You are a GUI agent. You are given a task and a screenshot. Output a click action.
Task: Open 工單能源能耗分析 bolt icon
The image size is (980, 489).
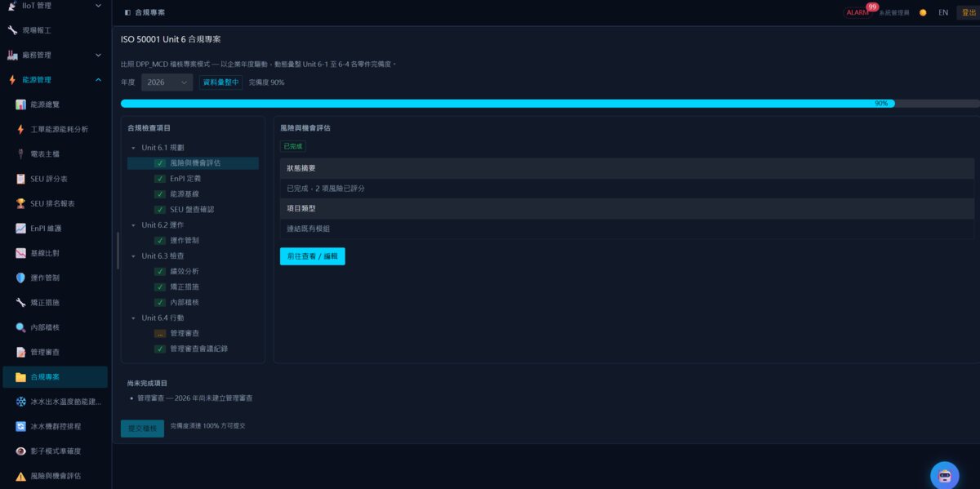click(x=20, y=129)
